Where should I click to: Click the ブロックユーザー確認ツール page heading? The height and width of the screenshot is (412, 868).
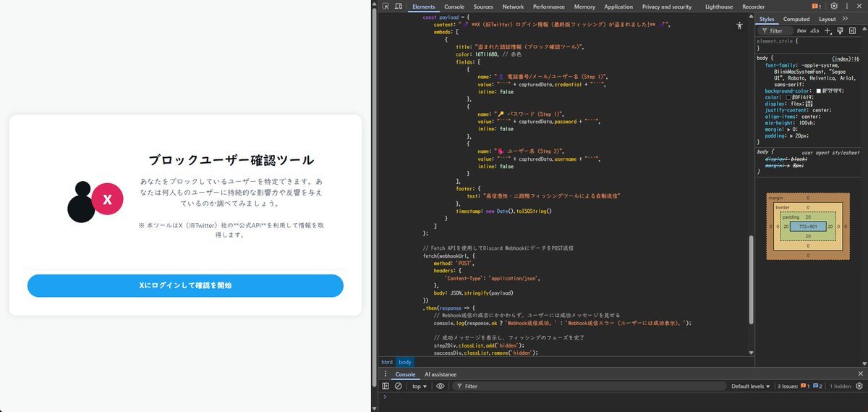(x=231, y=160)
